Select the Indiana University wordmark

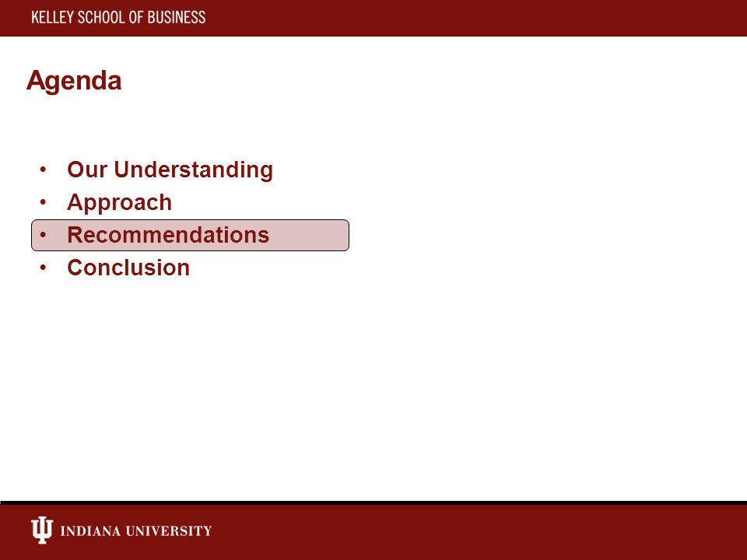pyautogui.click(x=135, y=531)
